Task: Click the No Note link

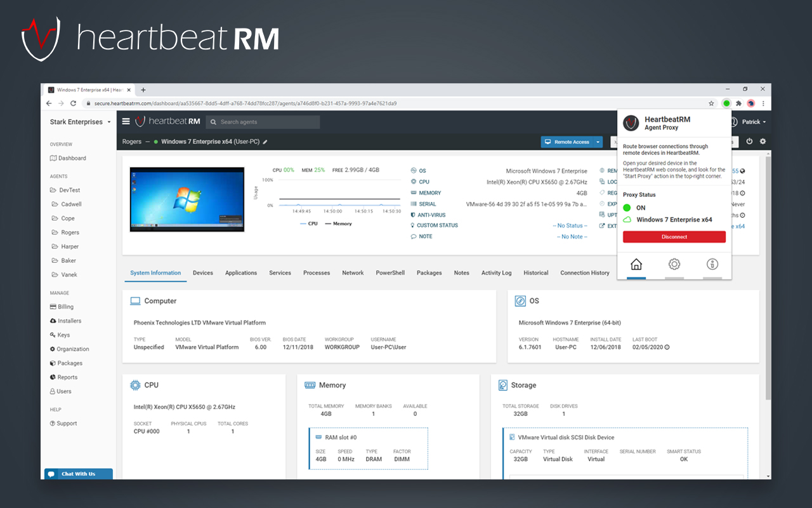Action: [x=572, y=237]
